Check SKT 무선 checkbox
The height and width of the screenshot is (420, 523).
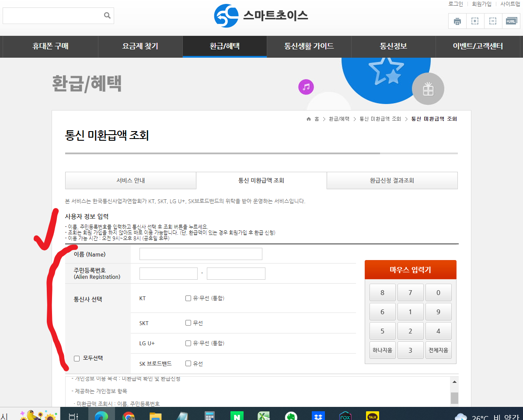188,323
